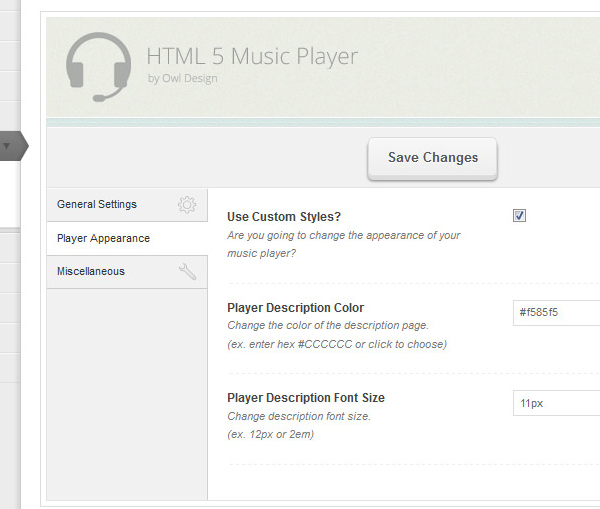Click the music player appearance description text
600x509 pixels.
[x=344, y=244]
